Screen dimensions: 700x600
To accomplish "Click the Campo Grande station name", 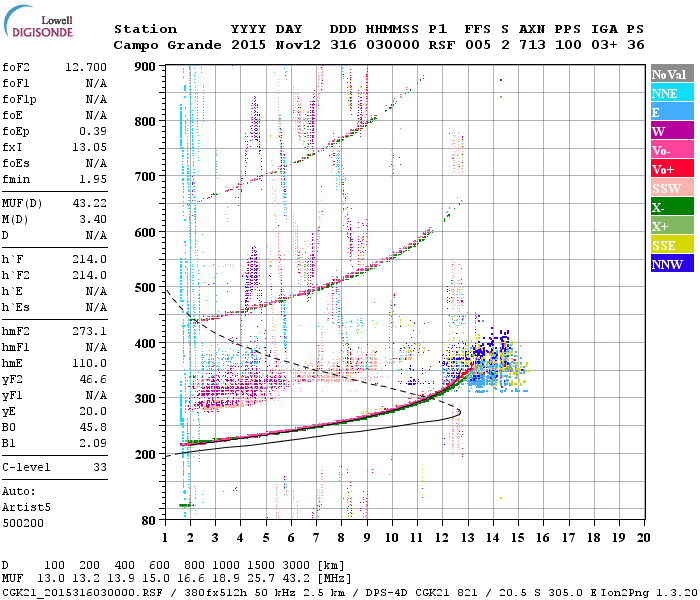I will 167,45.
